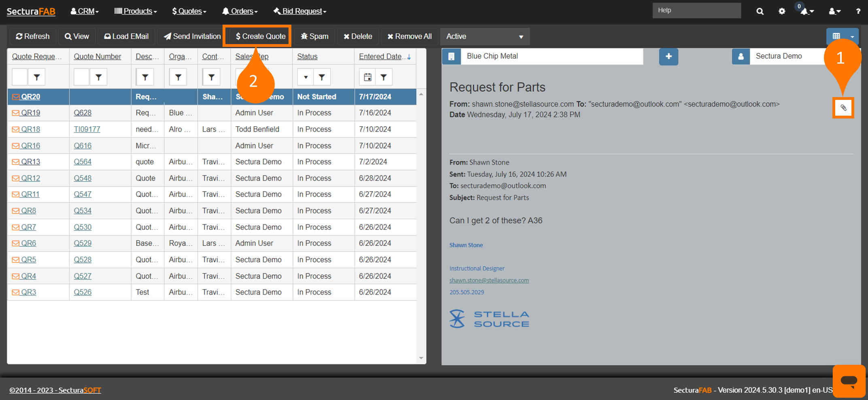Open the Status filter value dropdown
The image size is (868, 400).
[x=306, y=77]
